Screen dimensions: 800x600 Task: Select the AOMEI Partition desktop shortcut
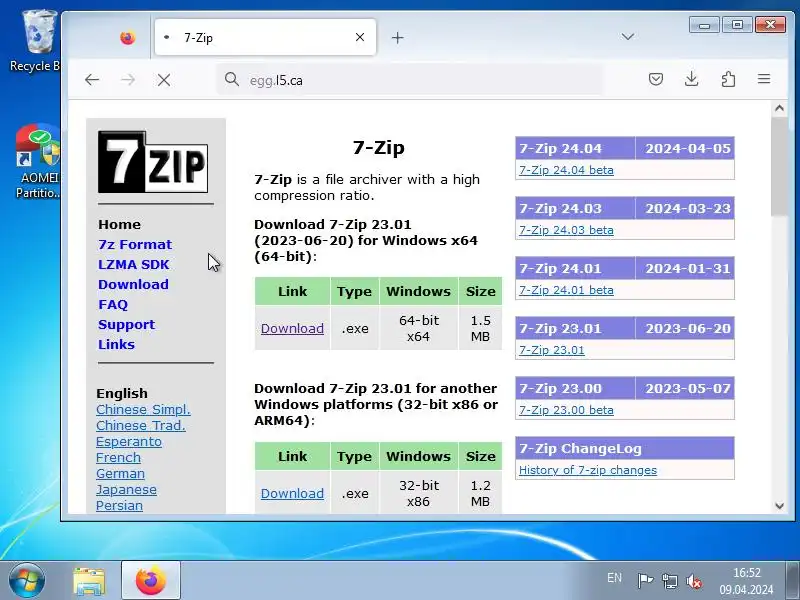38,161
